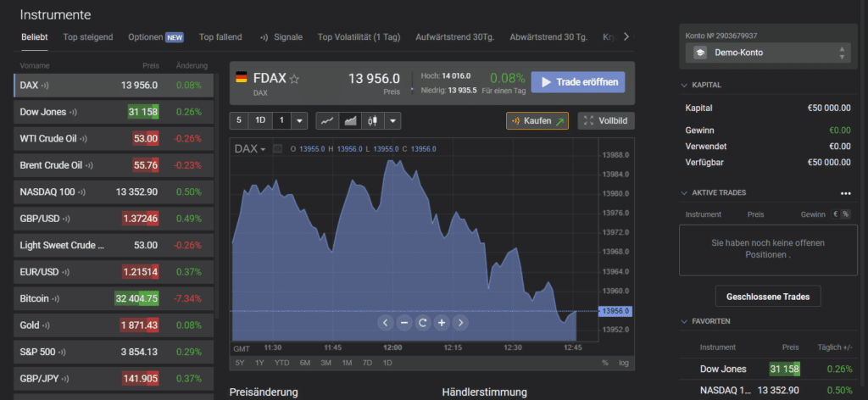The image size is (868, 400).
Task: Open Geschlossene Trades
Action: [768, 297]
